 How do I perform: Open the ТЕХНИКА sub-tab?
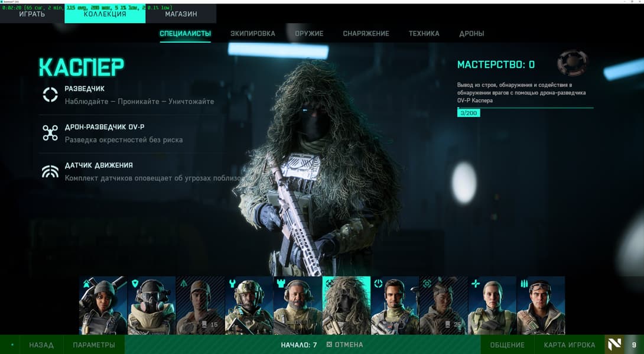(x=424, y=34)
